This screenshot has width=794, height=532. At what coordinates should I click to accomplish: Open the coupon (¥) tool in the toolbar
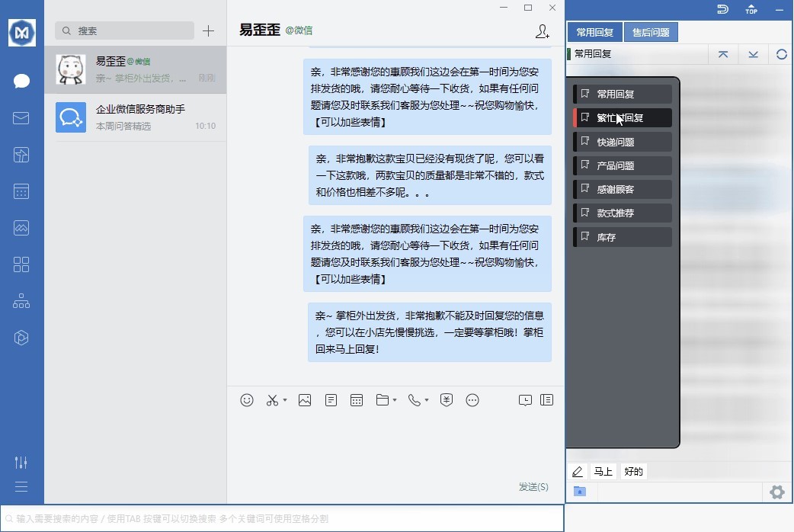click(447, 399)
